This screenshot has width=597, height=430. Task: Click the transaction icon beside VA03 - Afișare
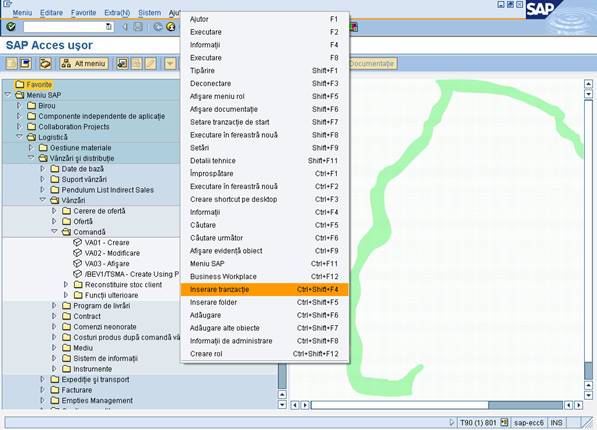pos(77,264)
